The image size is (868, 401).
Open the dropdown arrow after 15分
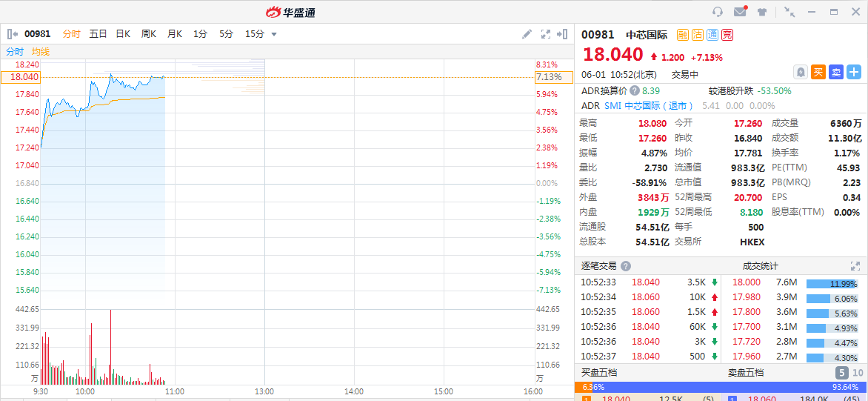point(274,34)
